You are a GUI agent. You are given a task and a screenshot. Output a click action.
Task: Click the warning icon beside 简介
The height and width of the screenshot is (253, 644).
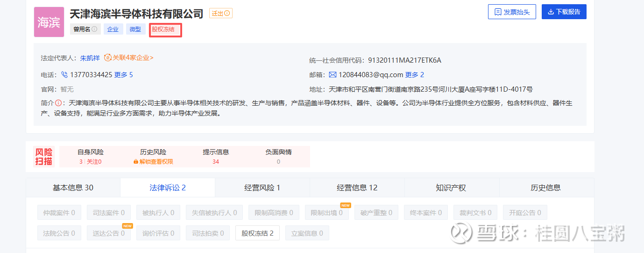coord(58,103)
